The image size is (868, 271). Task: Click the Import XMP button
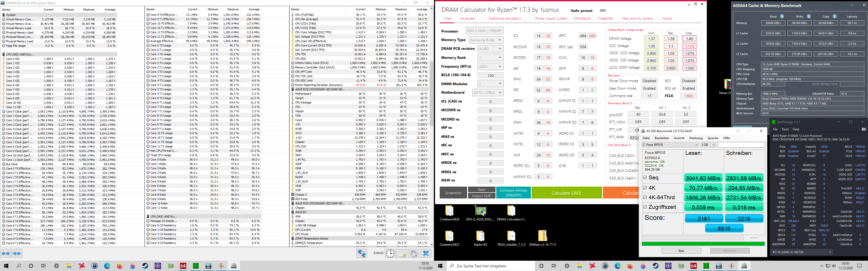tap(481, 196)
